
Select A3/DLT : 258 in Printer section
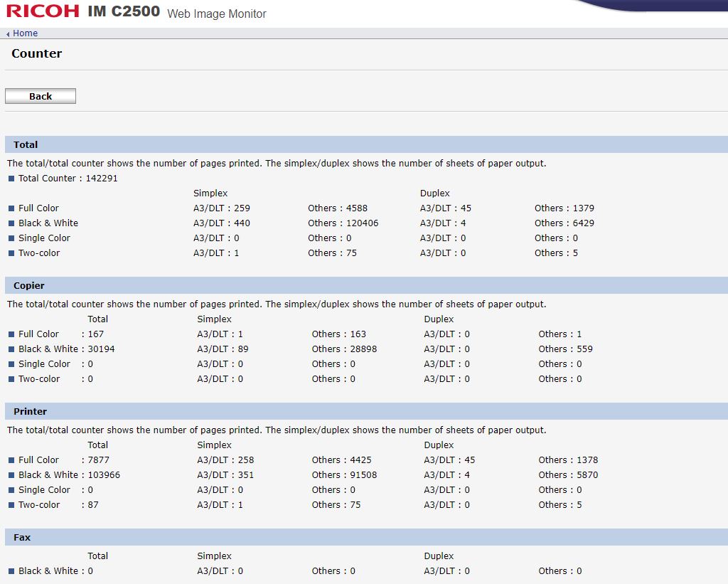(x=225, y=460)
